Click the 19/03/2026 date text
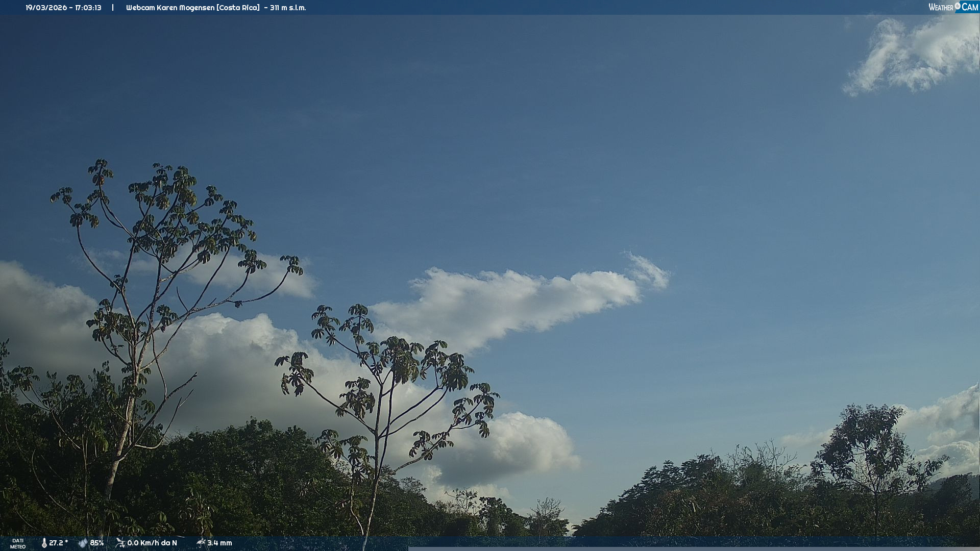 tap(46, 8)
